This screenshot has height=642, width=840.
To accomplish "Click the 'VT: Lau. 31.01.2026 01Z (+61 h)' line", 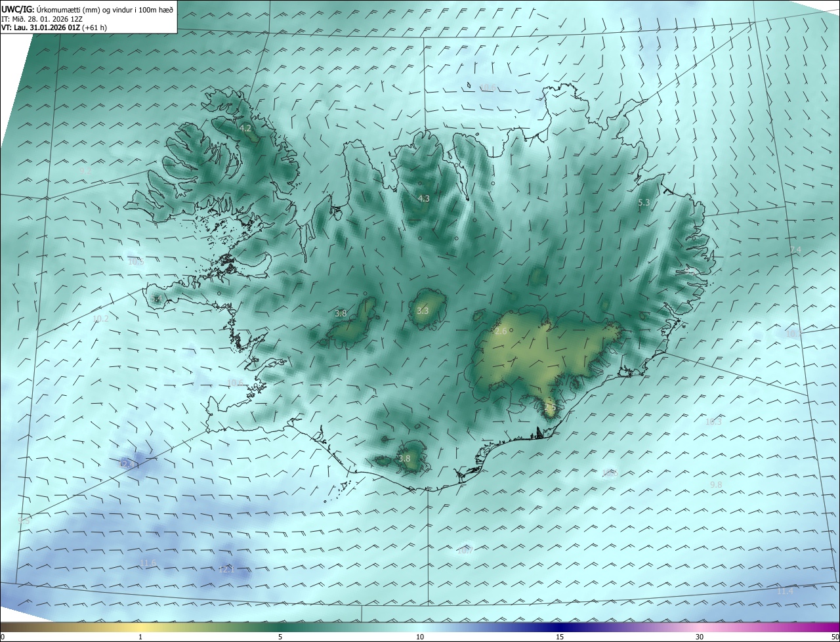I will [54, 28].
